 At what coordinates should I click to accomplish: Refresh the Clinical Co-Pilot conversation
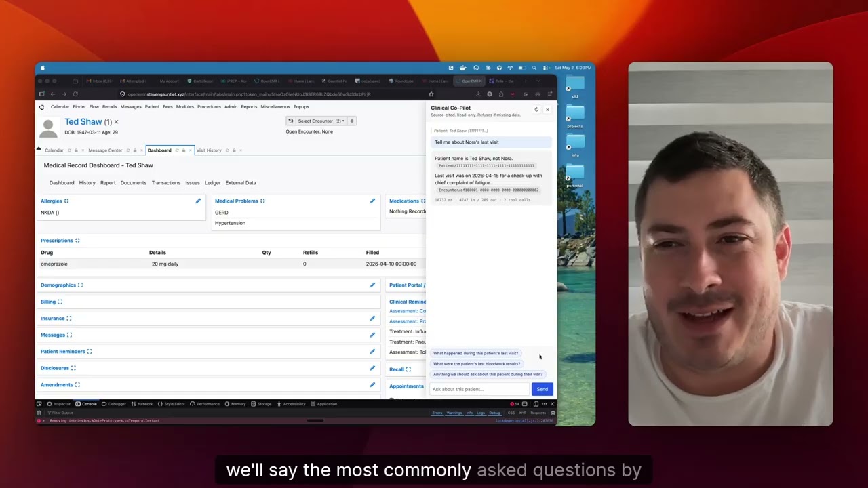coord(536,110)
